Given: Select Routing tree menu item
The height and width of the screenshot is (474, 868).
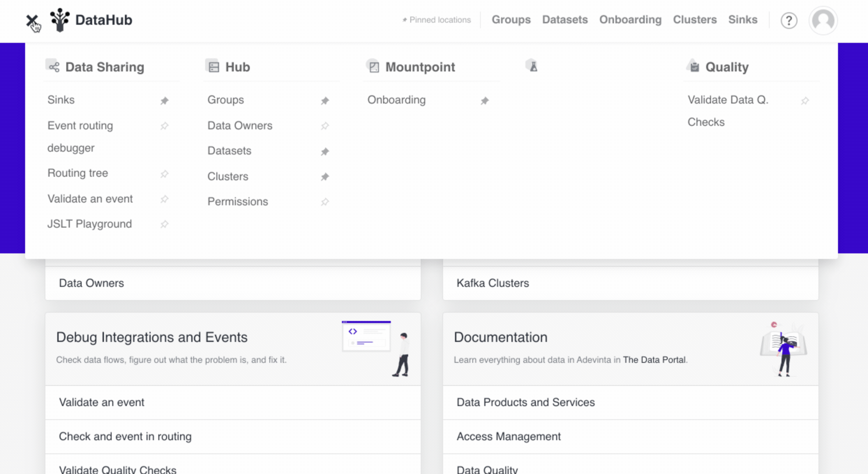Looking at the screenshot, I should 78,173.
